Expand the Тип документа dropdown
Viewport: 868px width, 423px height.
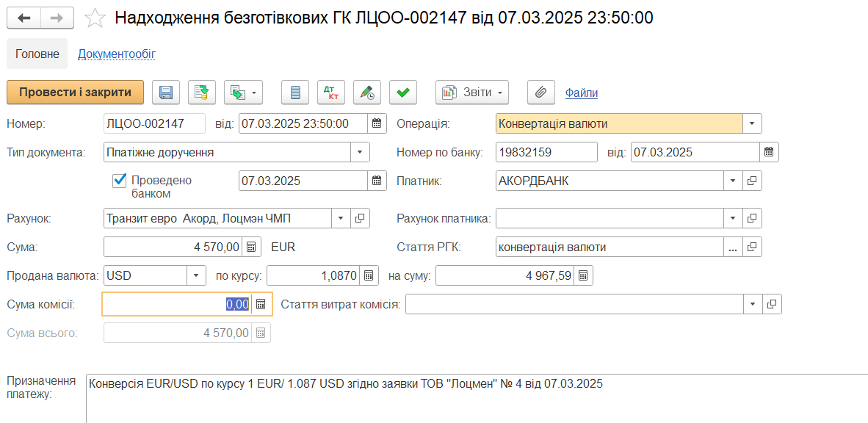pos(360,152)
